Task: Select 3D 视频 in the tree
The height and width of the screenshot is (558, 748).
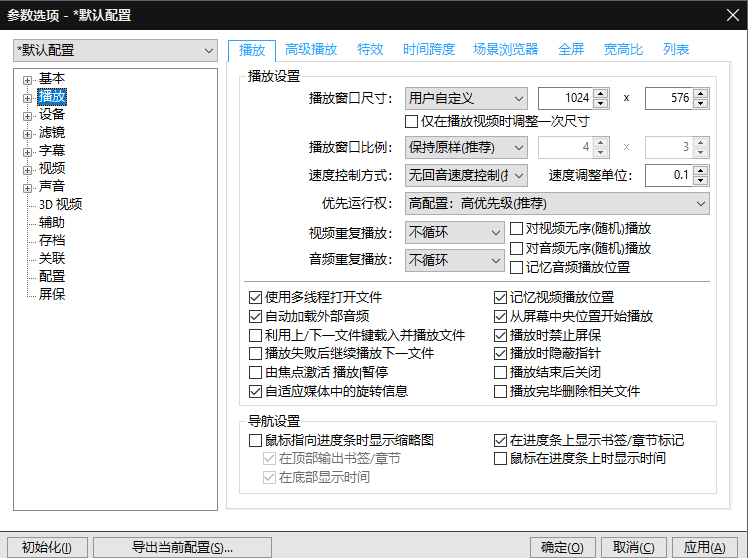Action: (60, 205)
